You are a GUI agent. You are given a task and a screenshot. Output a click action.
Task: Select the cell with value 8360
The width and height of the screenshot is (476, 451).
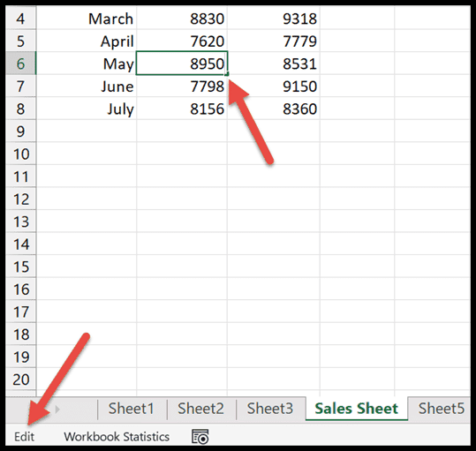tap(274, 109)
